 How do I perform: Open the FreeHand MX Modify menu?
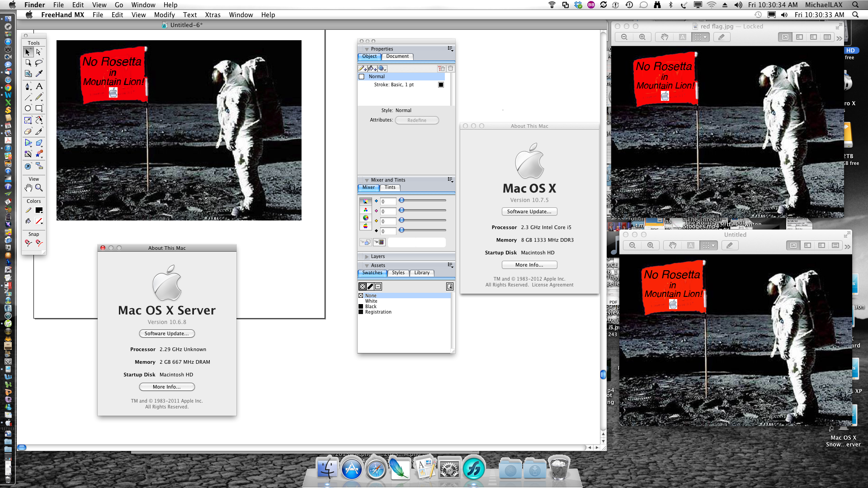click(x=164, y=15)
